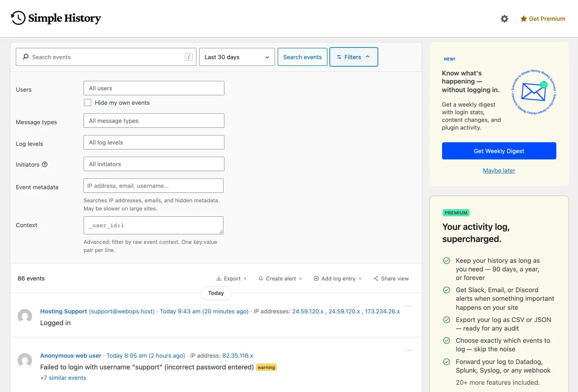Click the checkmark beside 'Forward your log to Datadog'

(446, 362)
